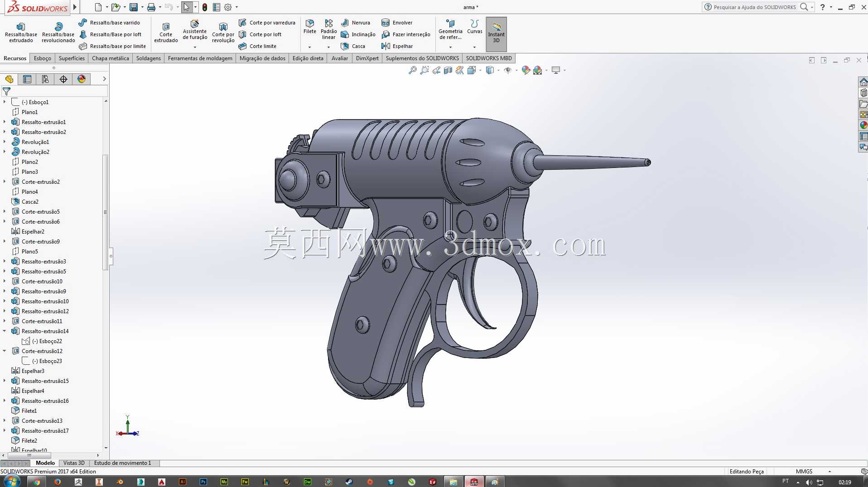
Task: Expand more panel tabs with chevron
Action: [104, 79]
